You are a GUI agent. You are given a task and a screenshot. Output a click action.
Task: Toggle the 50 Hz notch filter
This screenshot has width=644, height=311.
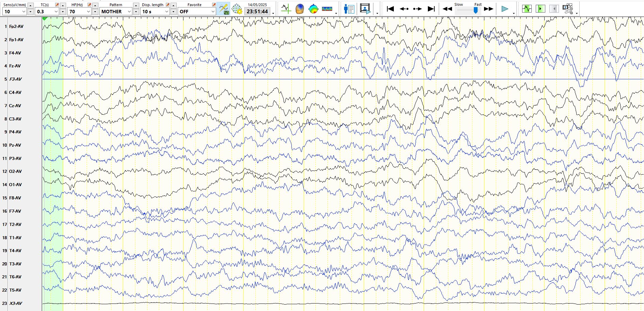[x=224, y=9]
